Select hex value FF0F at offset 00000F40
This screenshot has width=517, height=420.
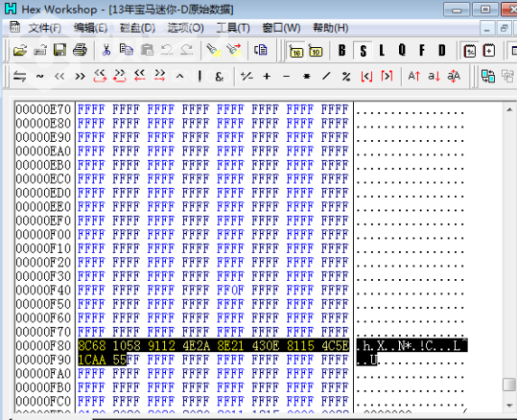pos(230,291)
